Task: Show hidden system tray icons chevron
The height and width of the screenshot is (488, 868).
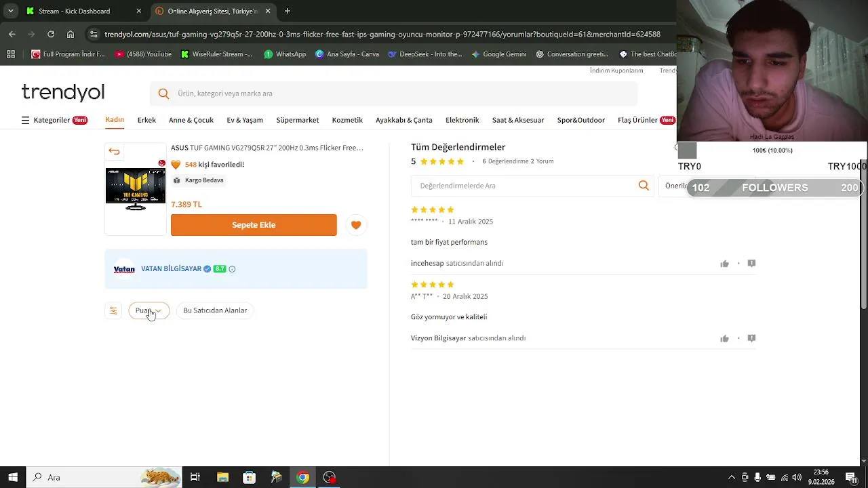Action: (x=732, y=477)
